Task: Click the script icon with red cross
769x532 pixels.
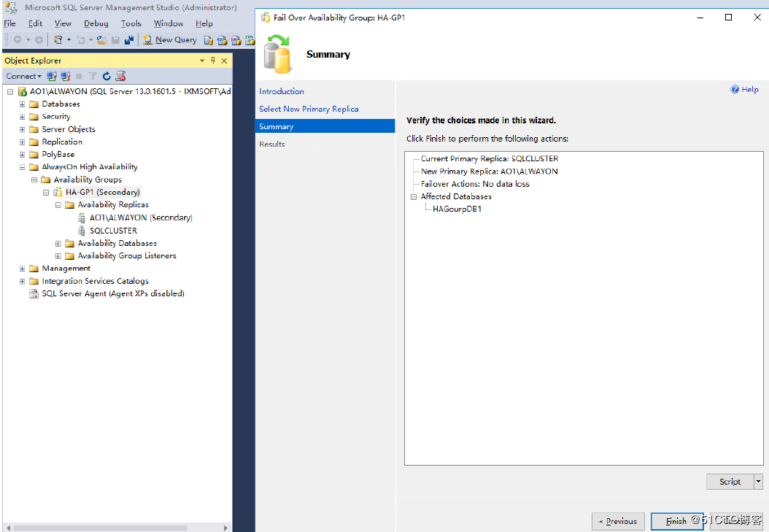Action: click(x=120, y=76)
